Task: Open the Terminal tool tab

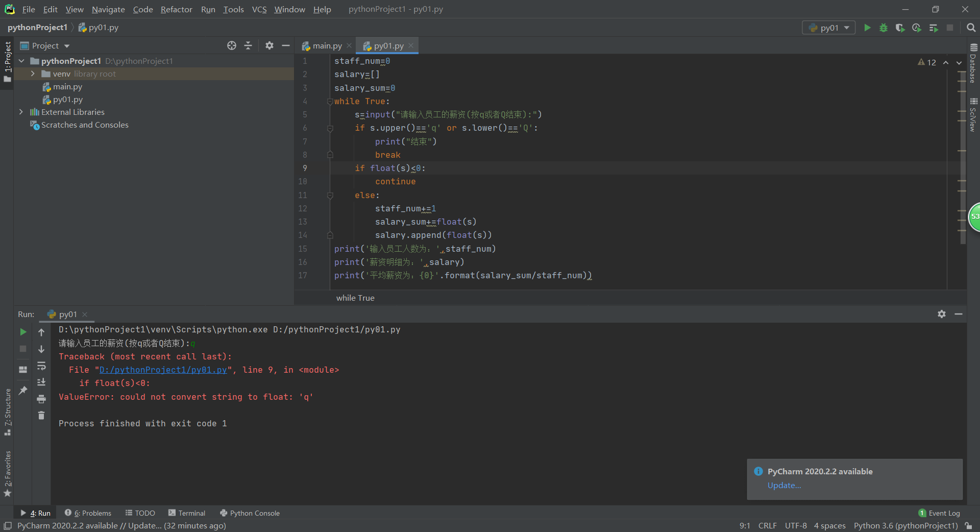Action: (187, 513)
